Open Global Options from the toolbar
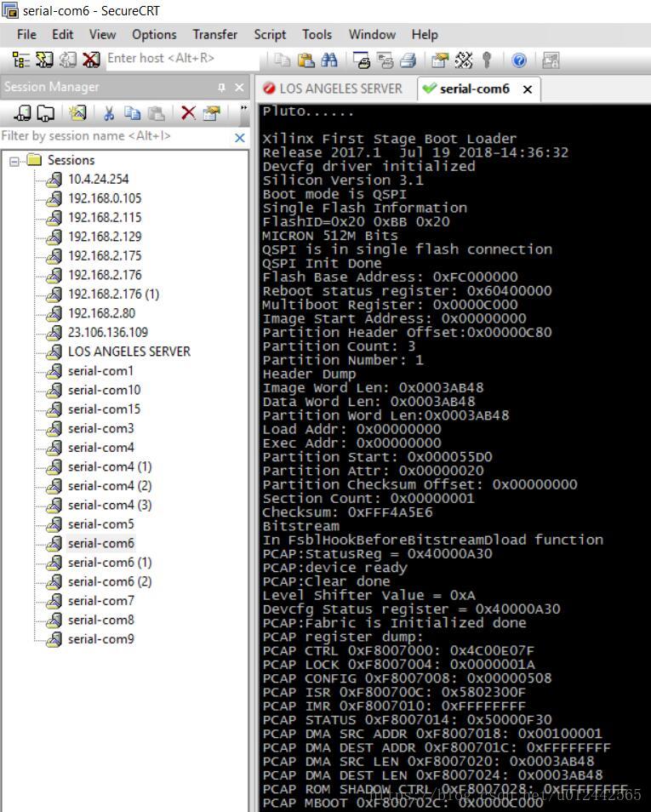Image resolution: width=651 pixels, height=812 pixels. (464, 60)
